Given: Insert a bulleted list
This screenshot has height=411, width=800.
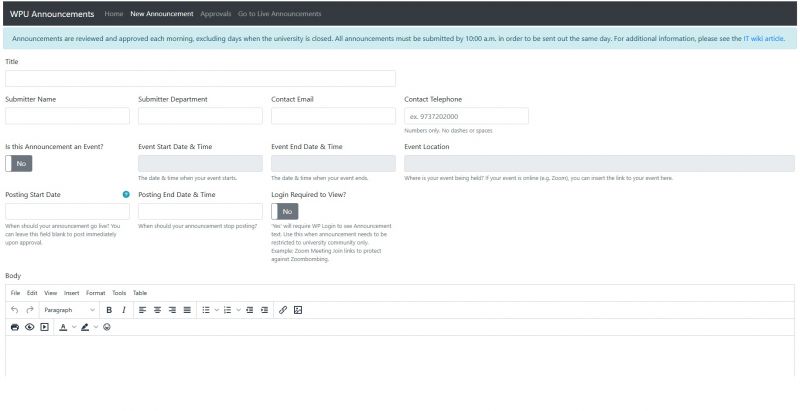Looking at the screenshot, I should pyautogui.click(x=205, y=310).
